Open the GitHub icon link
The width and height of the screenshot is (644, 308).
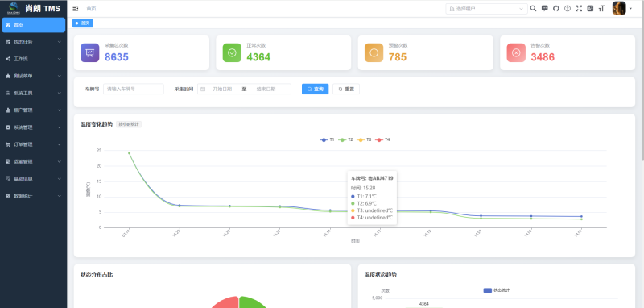point(556,8)
